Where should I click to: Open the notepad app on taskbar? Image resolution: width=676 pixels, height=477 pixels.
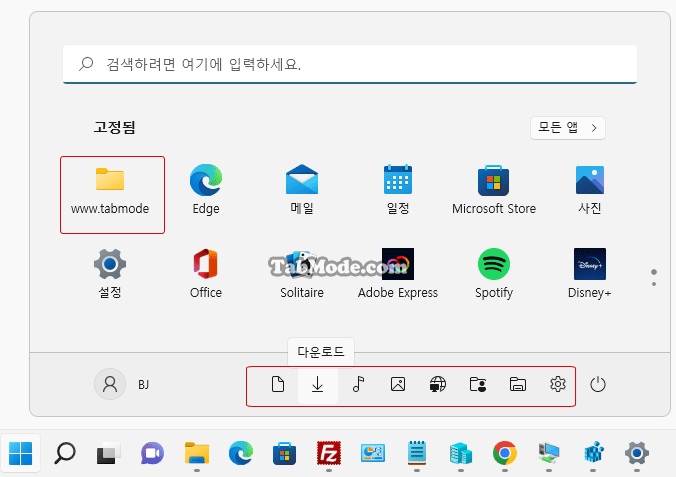[x=416, y=453]
